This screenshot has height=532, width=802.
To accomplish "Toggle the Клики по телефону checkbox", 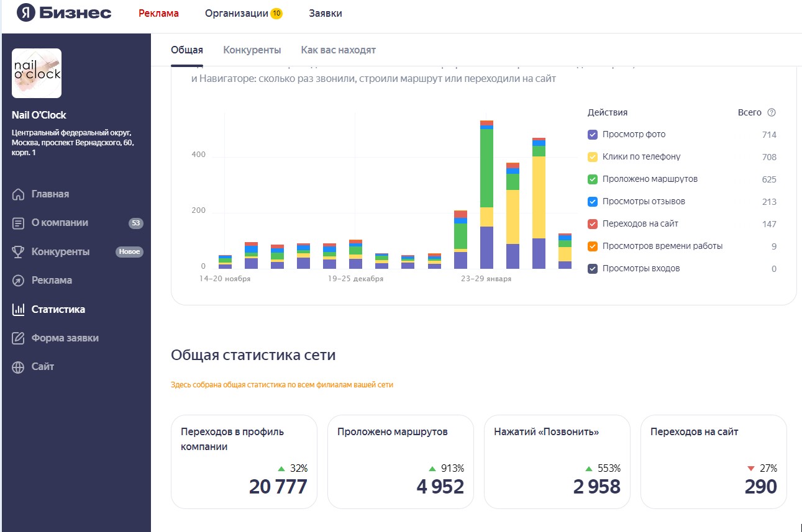I will pos(593,157).
